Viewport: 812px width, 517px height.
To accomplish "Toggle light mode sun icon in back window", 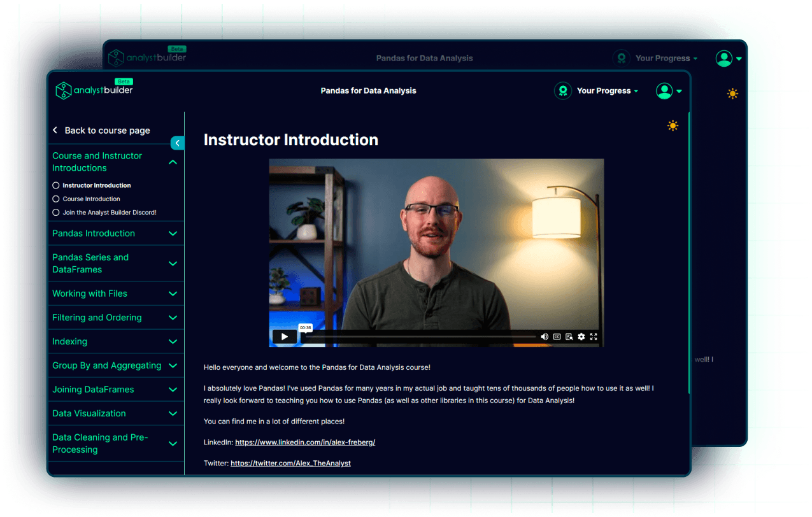I will pyautogui.click(x=732, y=94).
